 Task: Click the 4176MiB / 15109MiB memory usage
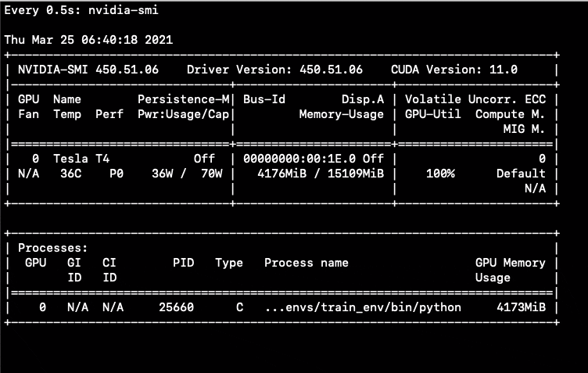coord(321,173)
